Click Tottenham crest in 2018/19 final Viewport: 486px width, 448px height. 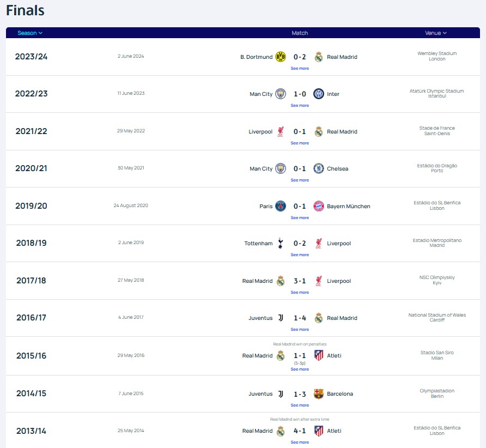pyautogui.click(x=281, y=243)
